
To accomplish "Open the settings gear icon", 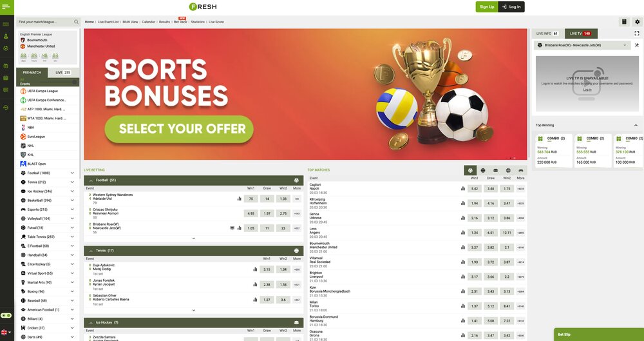I will point(637,22).
